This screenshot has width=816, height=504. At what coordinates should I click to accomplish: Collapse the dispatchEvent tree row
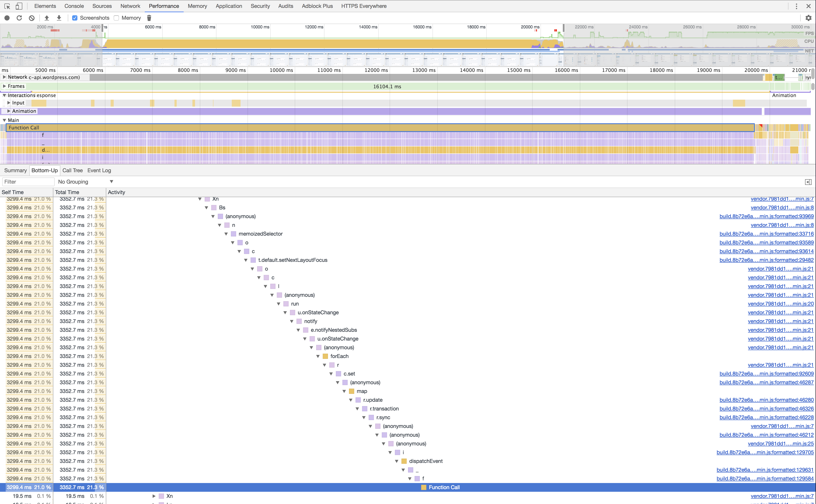pos(396,461)
